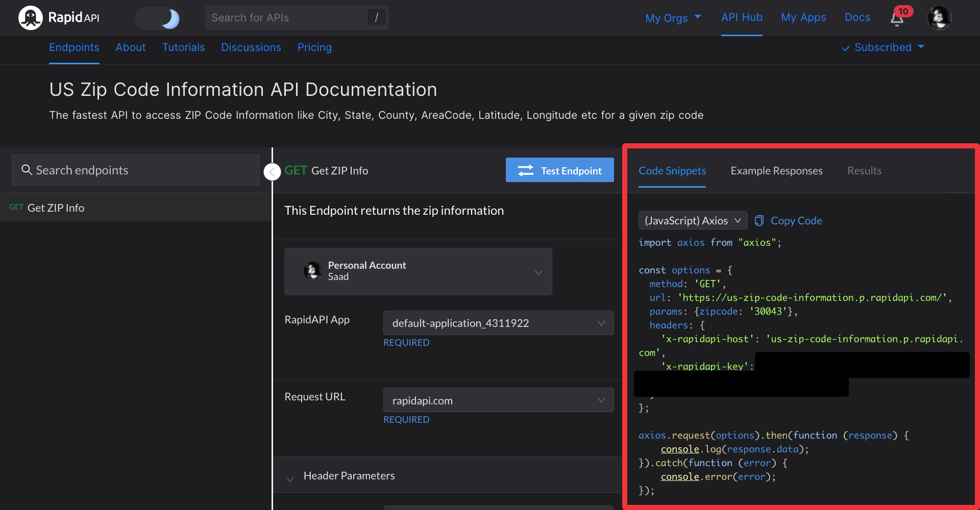Open the Tutorials tab

click(183, 47)
